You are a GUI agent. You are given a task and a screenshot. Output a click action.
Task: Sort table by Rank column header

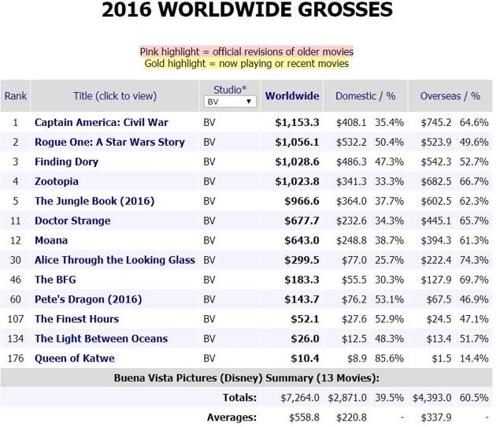[x=16, y=96]
